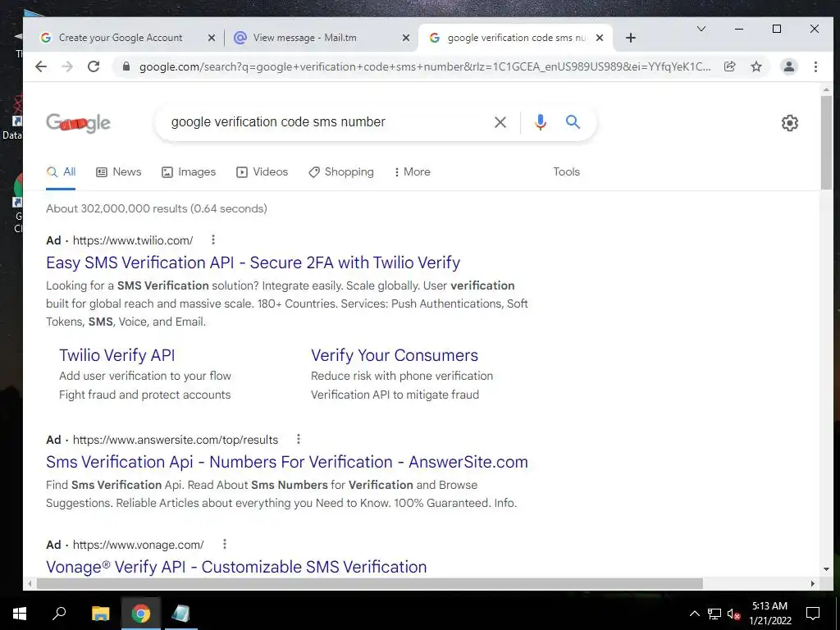Go back with the browser back arrow
840x630 pixels.
click(x=41, y=66)
